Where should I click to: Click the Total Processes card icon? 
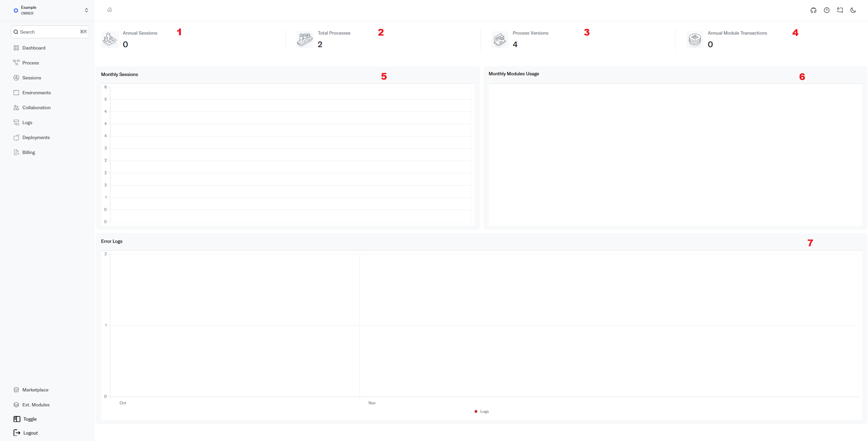[x=305, y=39]
